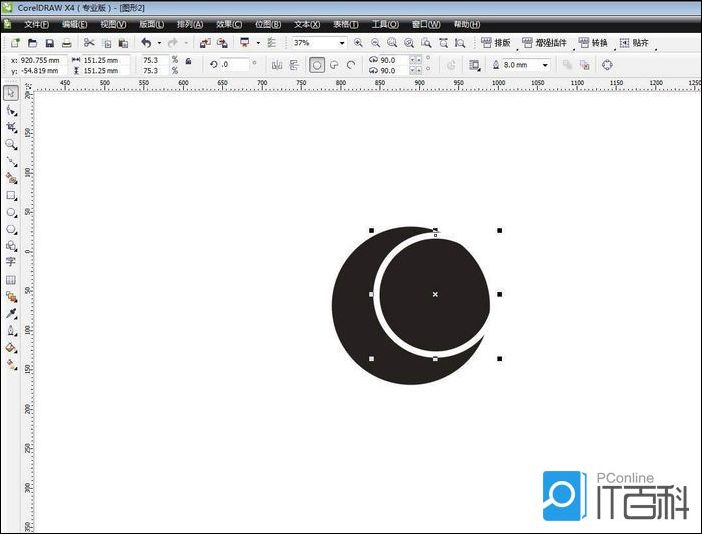
Task: Click the 转换 toolbar button
Action: coord(593,43)
